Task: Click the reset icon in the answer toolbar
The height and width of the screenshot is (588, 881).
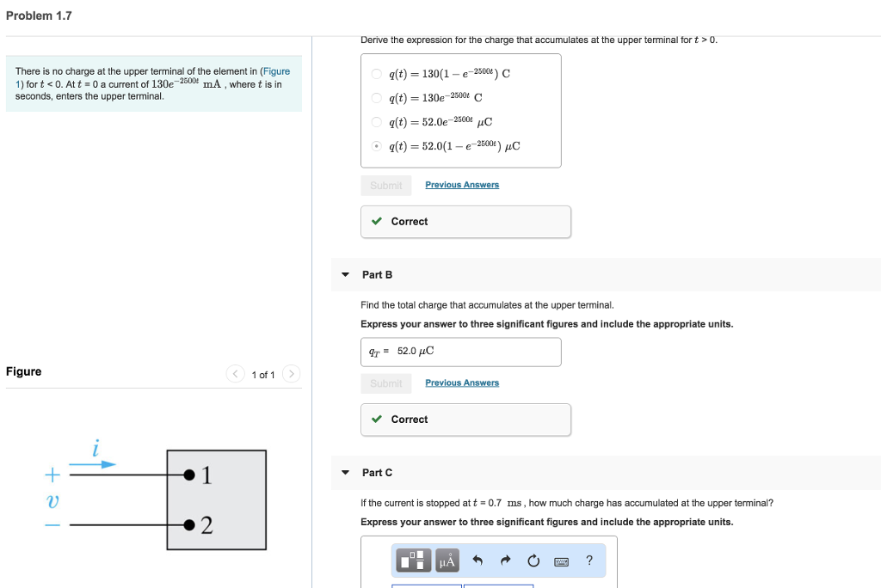Action: (533, 560)
